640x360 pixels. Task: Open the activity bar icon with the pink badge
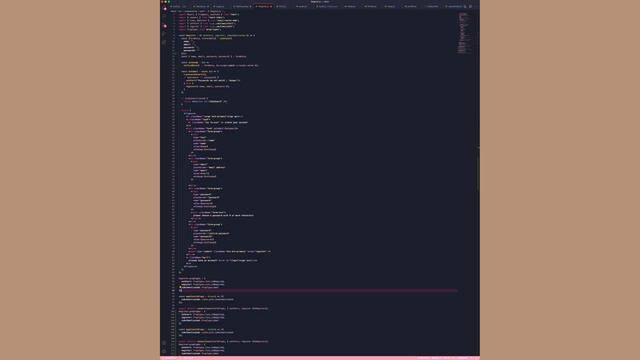click(x=164, y=26)
